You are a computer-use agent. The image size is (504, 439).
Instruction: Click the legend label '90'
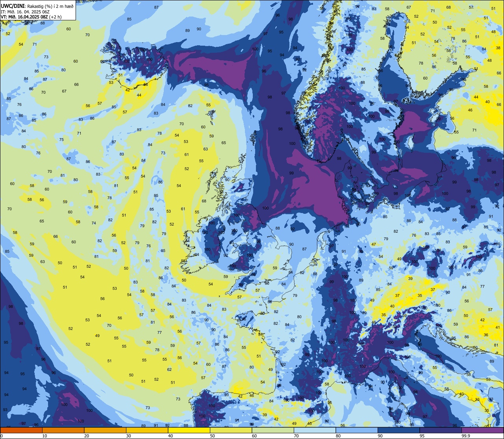pos(380,436)
